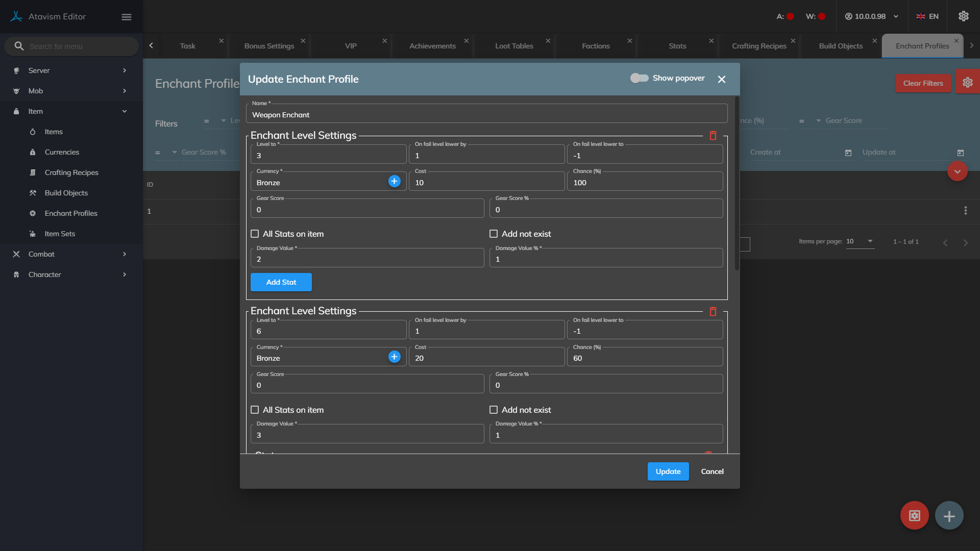Toggle the Show popover switch
The width and height of the screenshot is (980, 551).
pyautogui.click(x=639, y=78)
